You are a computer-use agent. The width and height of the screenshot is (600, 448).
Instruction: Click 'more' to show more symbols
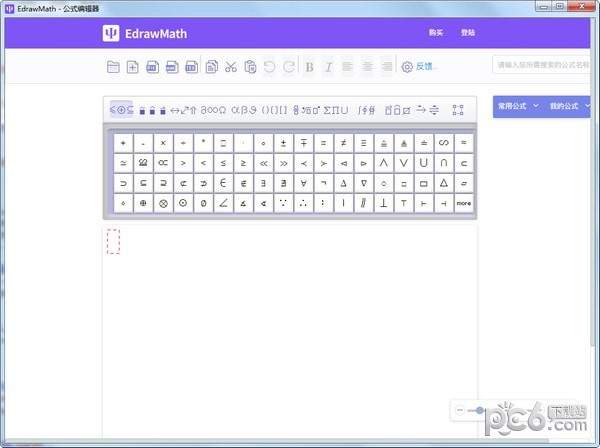[x=463, y=203]
